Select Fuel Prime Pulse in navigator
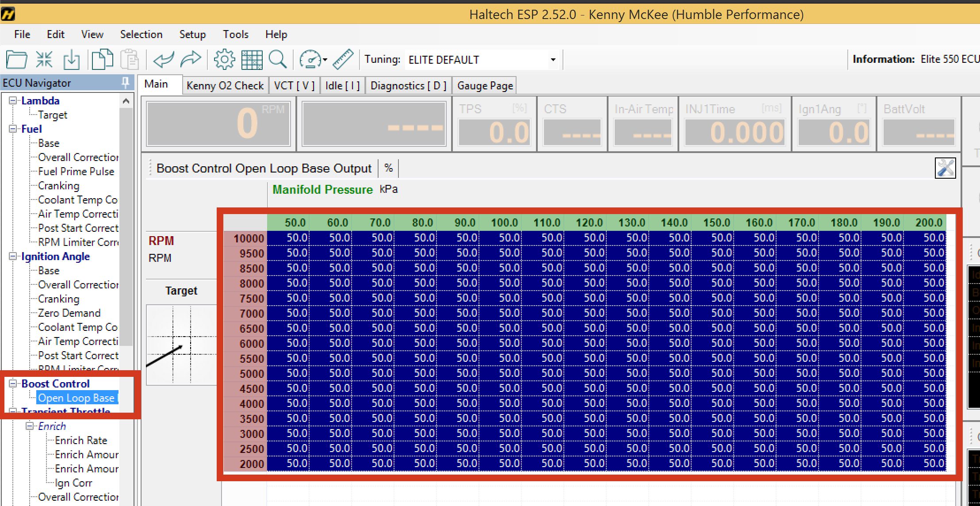The image size is (980, 506). coord(76,172)
